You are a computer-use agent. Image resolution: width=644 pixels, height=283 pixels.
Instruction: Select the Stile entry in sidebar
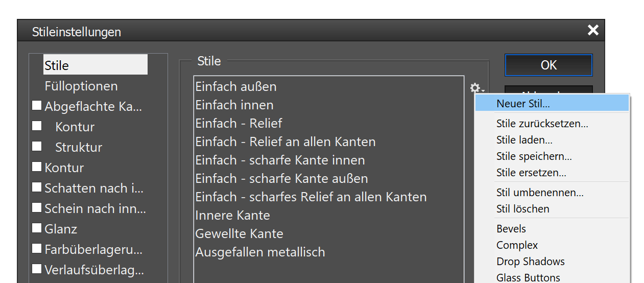click(57, 65)
